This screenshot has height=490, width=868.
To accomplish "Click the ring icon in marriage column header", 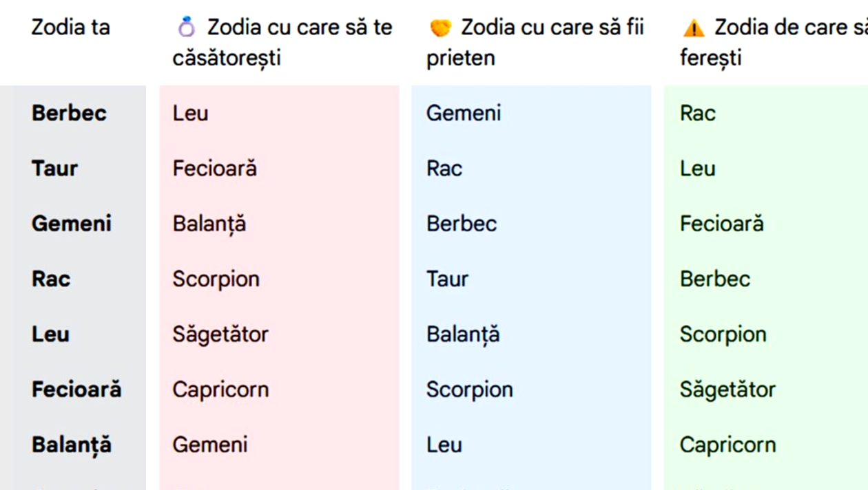I will (186, 28).
